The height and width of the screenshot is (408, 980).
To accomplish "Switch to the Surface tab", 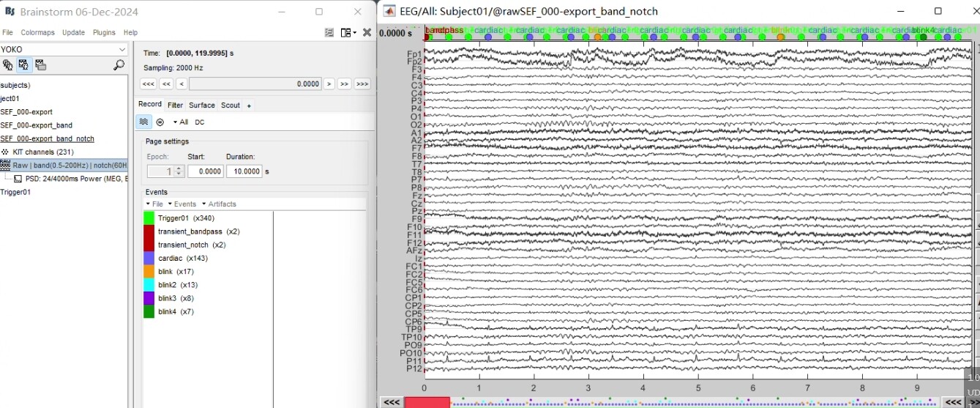I will pos(202,105).
